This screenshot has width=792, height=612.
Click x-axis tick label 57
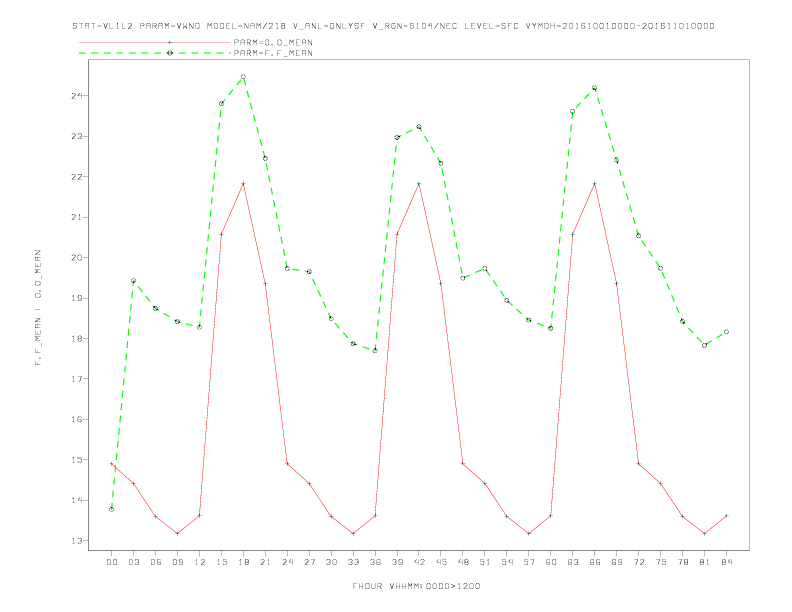[529, 562]
